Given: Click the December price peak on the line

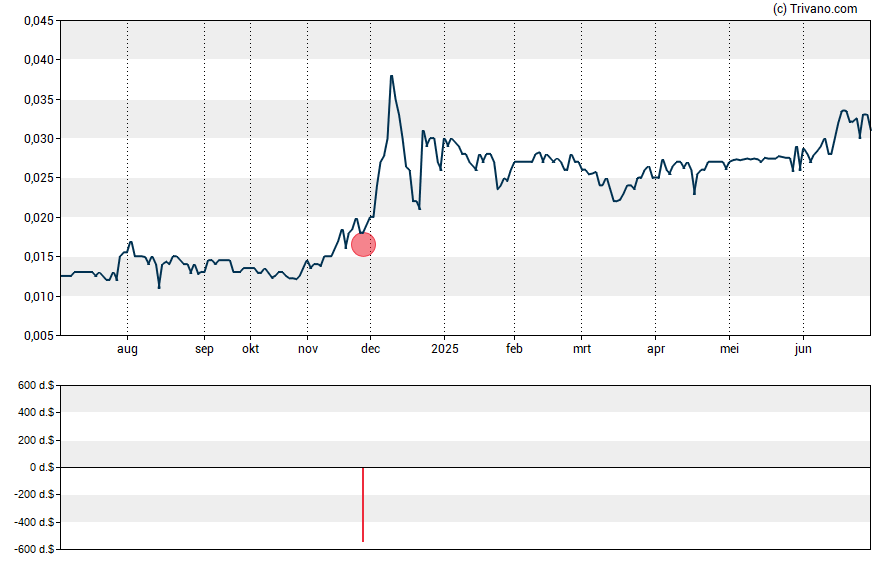Looking at the screenshot, I should click(391, 76).
